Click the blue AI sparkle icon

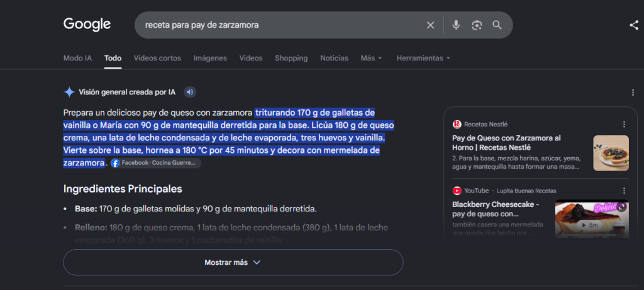pyautogui.click(x=69, y=92)
